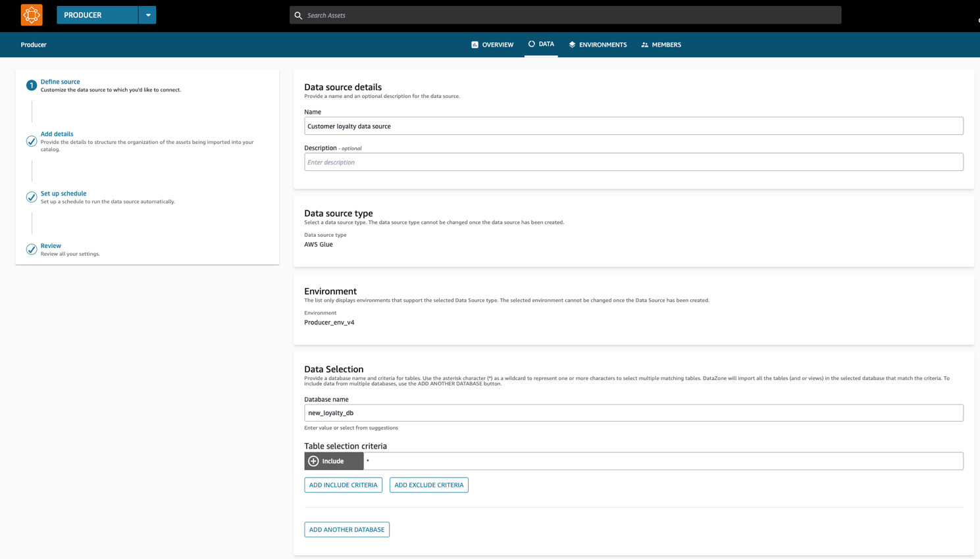
Task: Click the Producer breadcrumb label
Action: pos(34,45)
